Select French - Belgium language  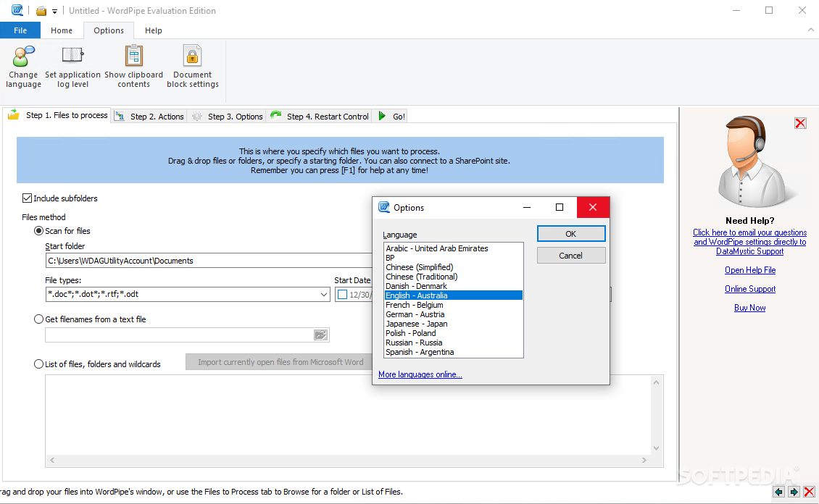coord(453,305)
